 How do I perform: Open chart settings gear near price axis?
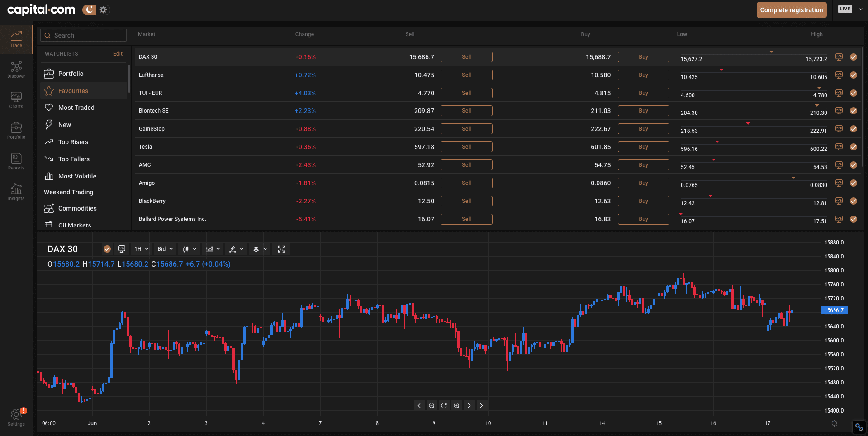point(835,423)
